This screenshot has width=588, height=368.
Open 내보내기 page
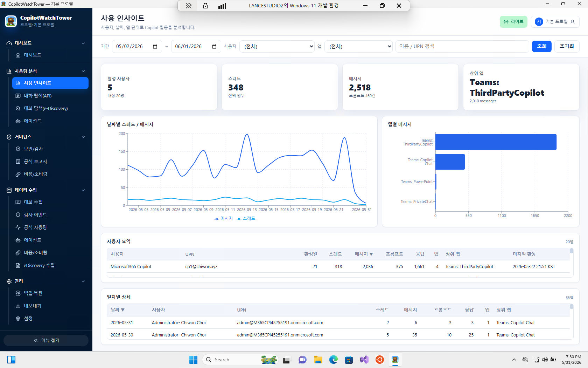pyautogui.click(x=50, y=306)
